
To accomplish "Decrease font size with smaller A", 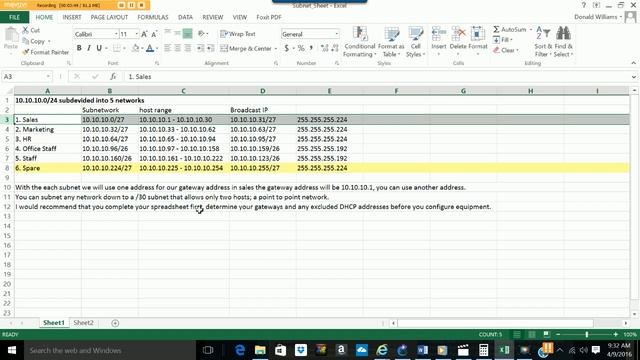I will (154, 34).
